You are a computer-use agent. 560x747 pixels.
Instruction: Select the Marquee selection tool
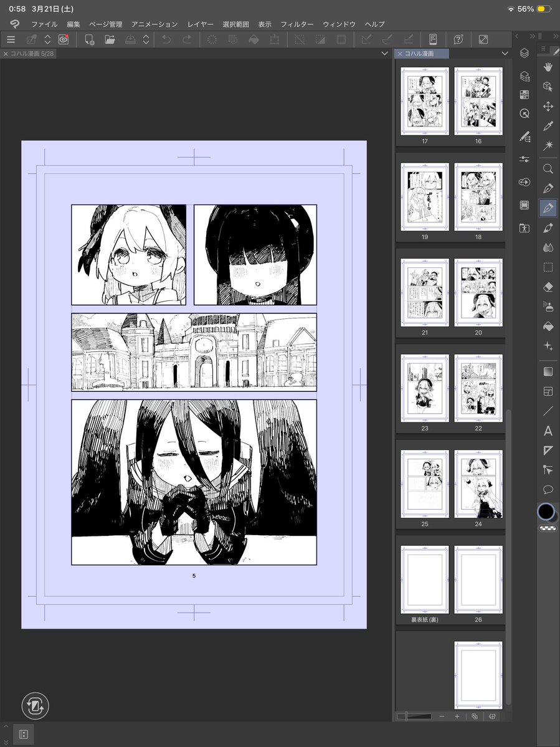(547, 267)
